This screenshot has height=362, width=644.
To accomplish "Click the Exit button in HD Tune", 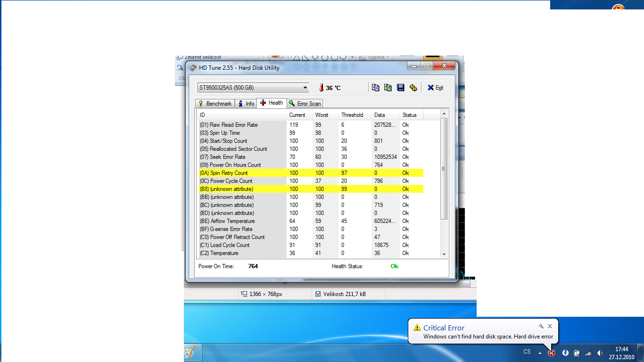I will (x=435, y=88).
